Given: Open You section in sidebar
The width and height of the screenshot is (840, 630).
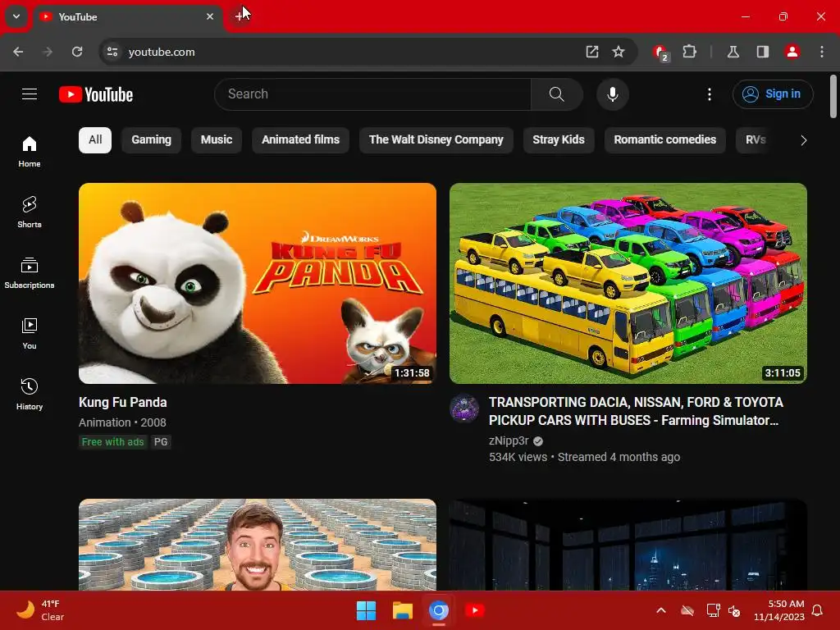Looking at the screenshot, I should [x=30, y=333].
